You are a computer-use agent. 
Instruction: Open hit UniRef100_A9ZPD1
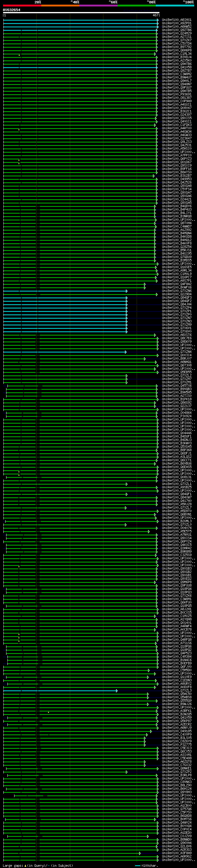click(176, 23)
